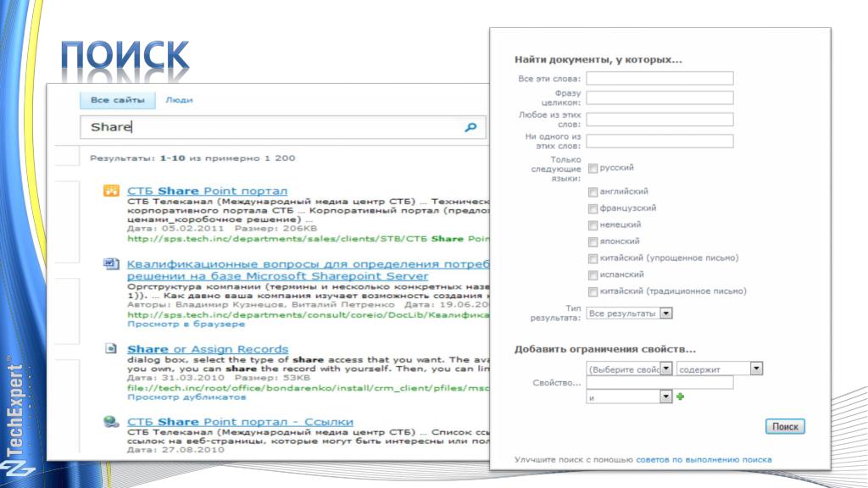Open the И logical operator dropdown

(x=630, y=396)
